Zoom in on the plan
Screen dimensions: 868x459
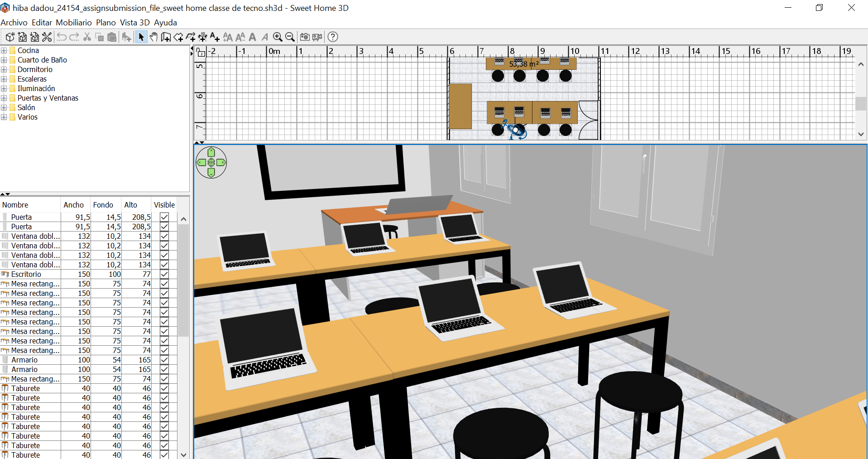278,37
